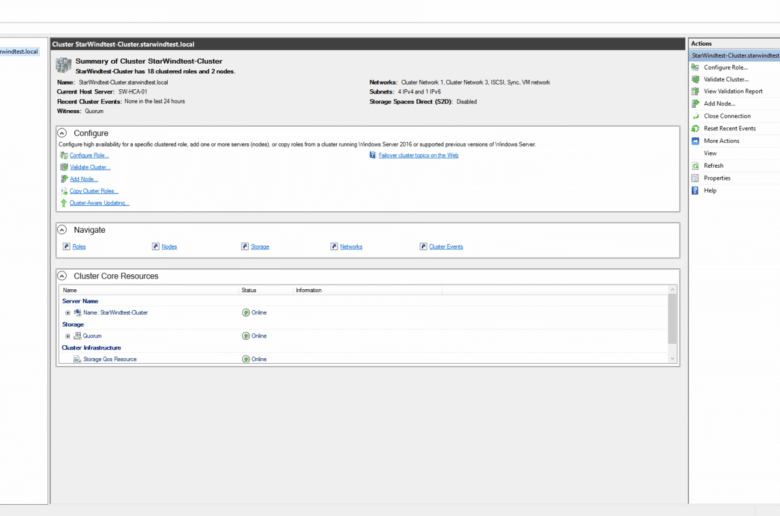Navigate to the Cluster Events link
The height and width of the screenshot is (516, 780).
[446, 247]
